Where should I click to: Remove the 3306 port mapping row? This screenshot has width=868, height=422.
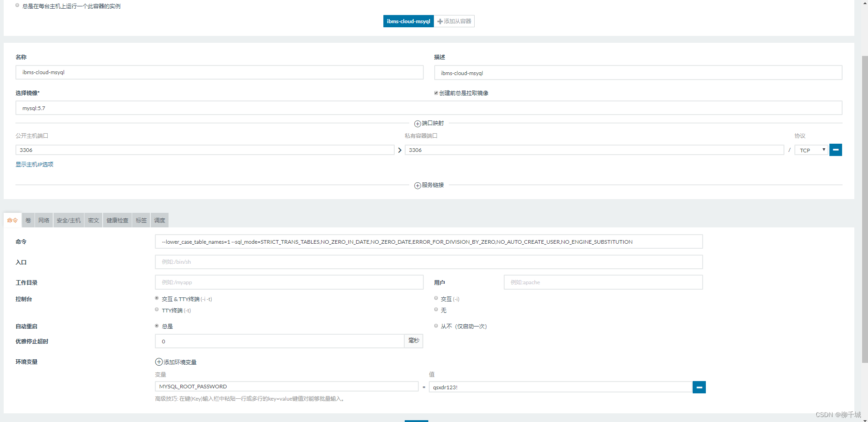[835, 150]
